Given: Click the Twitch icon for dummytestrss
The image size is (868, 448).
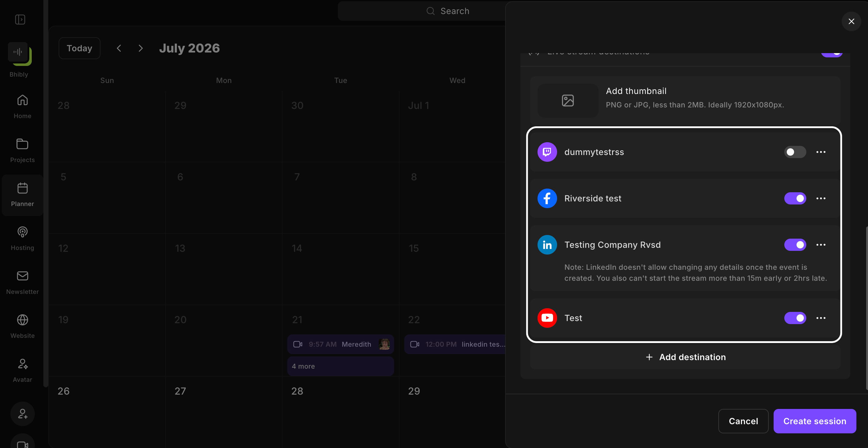Looking at the screenshot, I should [547, 152].
